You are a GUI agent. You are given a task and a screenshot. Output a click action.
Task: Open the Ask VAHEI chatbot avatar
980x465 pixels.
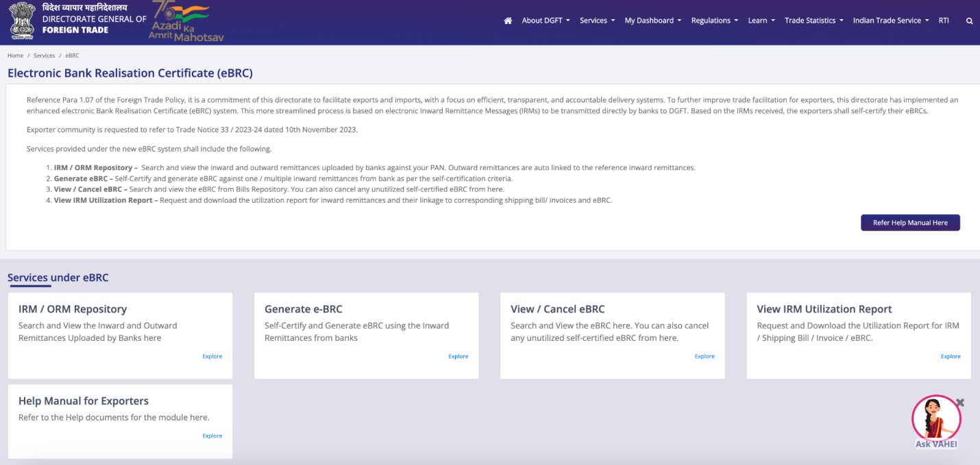click(936, 418)
